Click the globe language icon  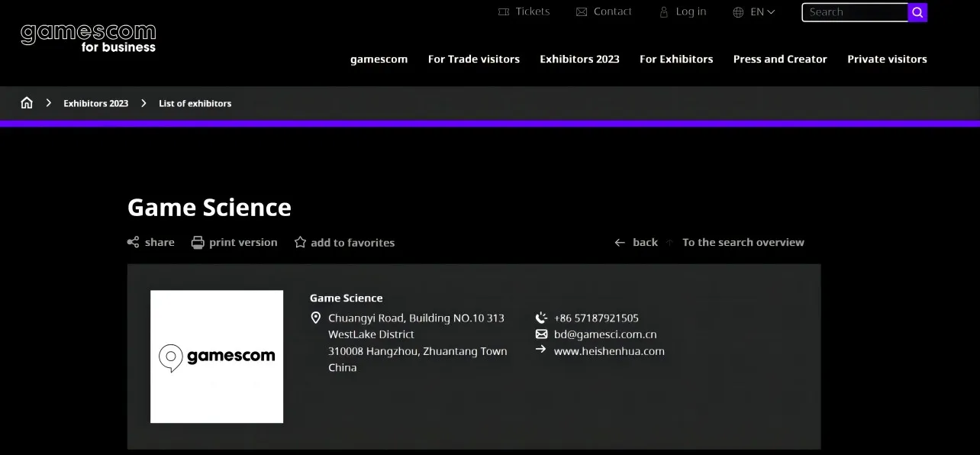click(738, 11)
